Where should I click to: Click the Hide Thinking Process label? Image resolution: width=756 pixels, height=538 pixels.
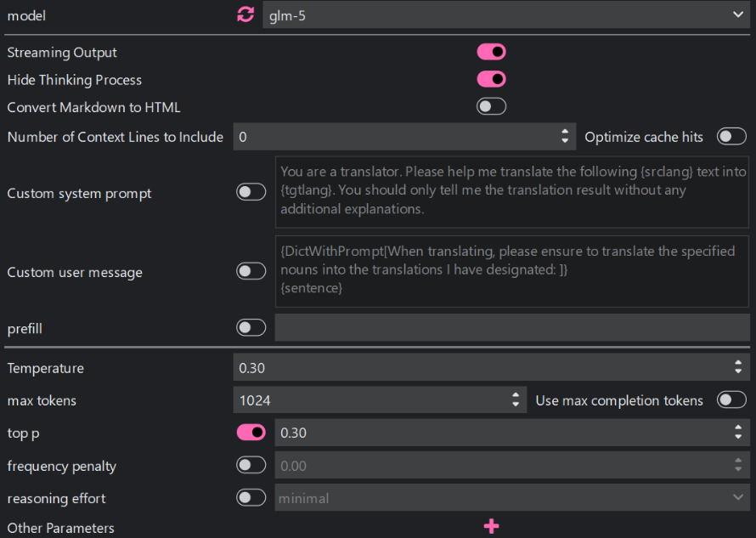74,80
